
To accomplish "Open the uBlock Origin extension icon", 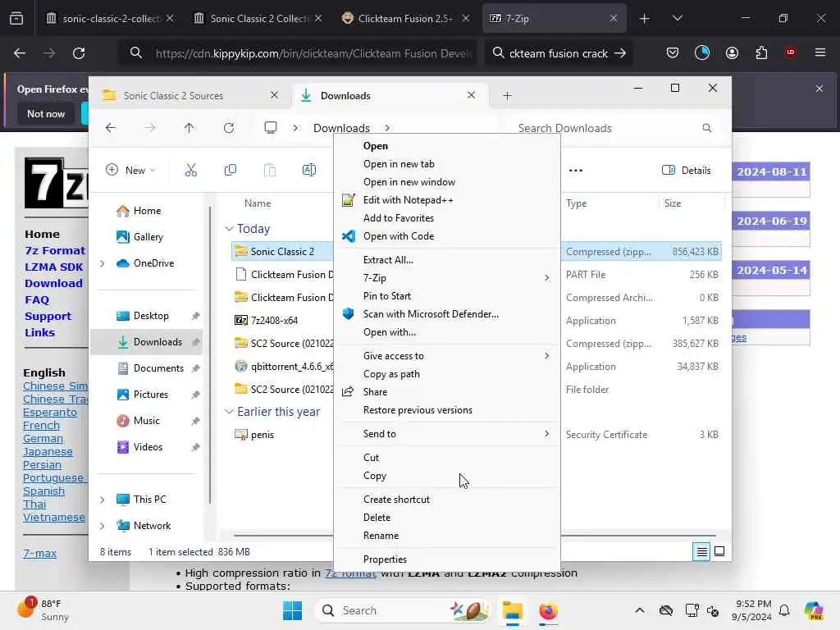I will pyautogui.click(x=791, y=52).
